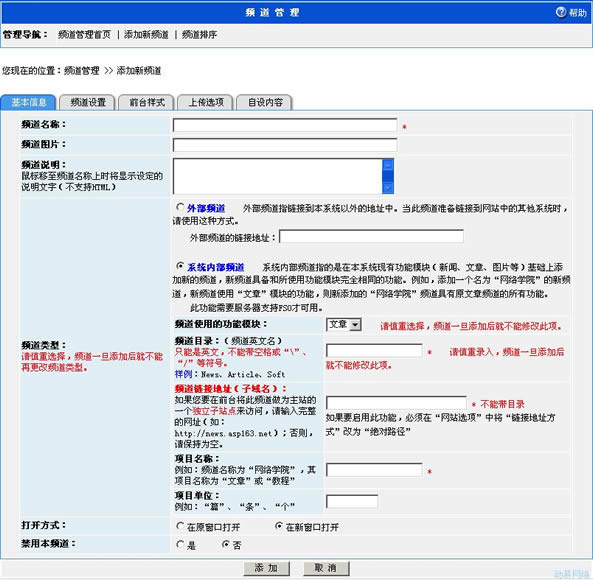The image size is (593, 580).
Task: Select the 系统内部频道 radio button
Action: pyautogui.click(x=180, y=266)
